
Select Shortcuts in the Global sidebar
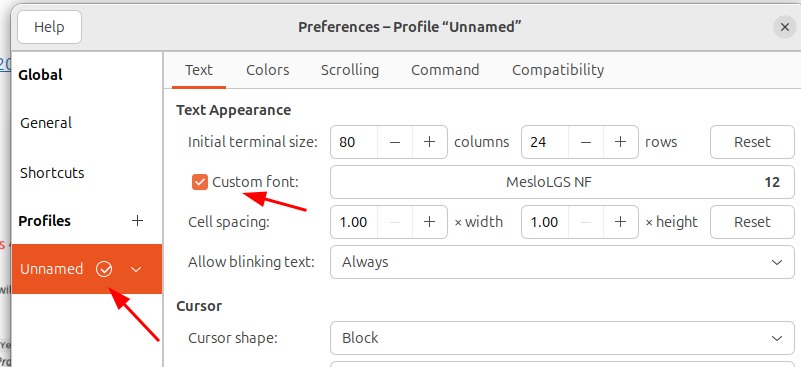52,173
